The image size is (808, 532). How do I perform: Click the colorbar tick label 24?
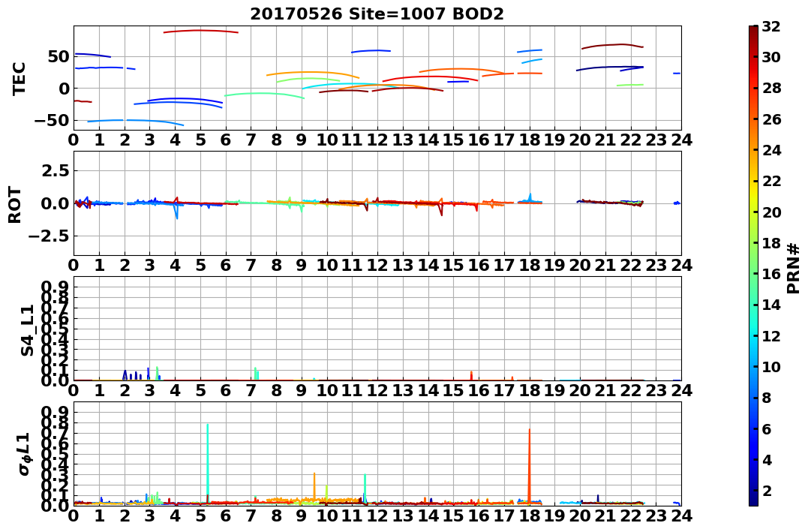pos(771,151)
